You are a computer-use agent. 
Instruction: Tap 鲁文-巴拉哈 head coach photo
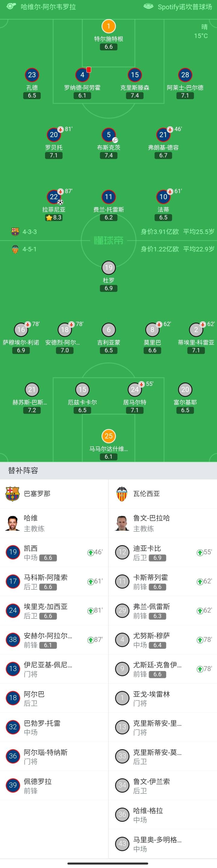tap(122, 523)
